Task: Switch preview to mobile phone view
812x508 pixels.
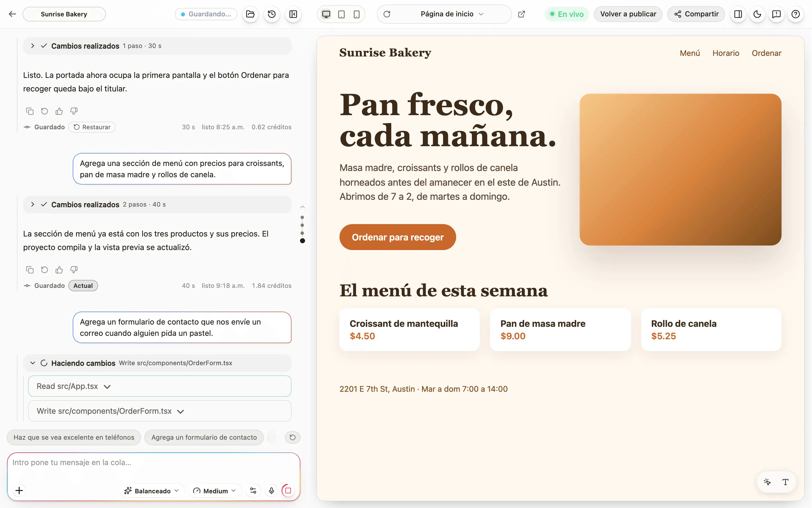Action: pos(357,14)
